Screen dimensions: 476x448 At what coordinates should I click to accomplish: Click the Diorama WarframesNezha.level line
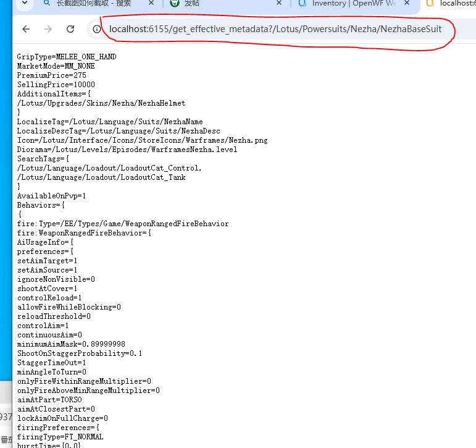point(127,150)
